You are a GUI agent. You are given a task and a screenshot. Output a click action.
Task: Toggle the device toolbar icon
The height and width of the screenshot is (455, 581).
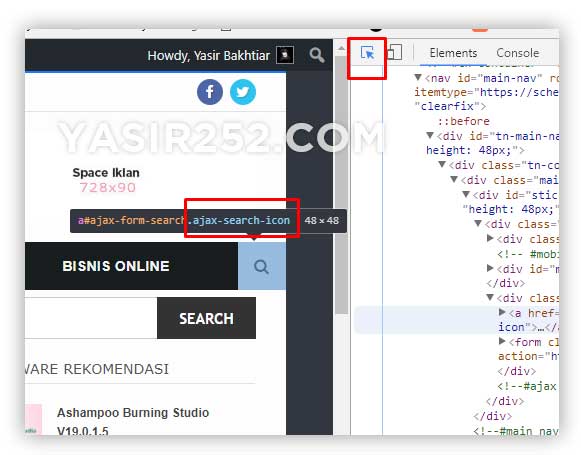pyautogui.click(x=395, y=52)
